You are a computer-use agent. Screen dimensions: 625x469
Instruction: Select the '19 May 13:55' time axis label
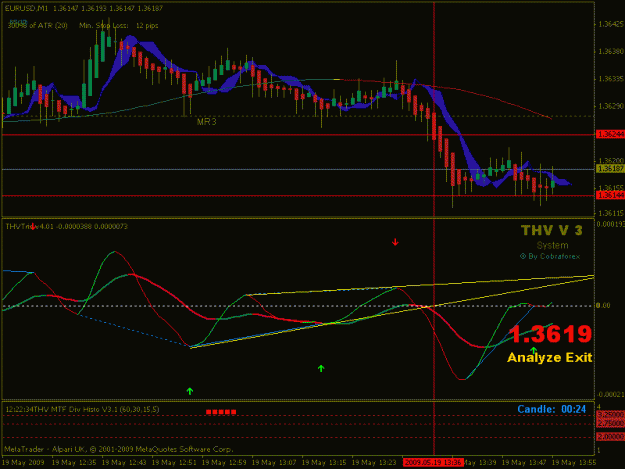tap(574, 463)
